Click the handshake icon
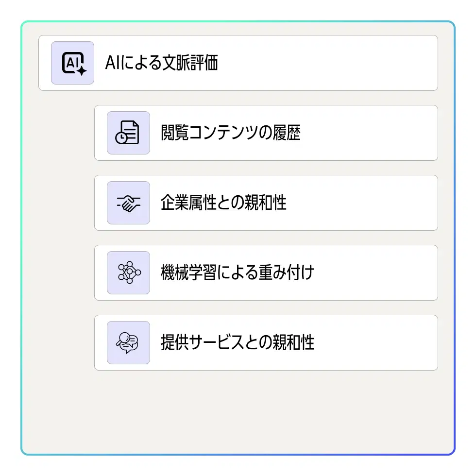The width and height of the screenshot is (476, 476). pyautogui.click(x=128, y=203)
